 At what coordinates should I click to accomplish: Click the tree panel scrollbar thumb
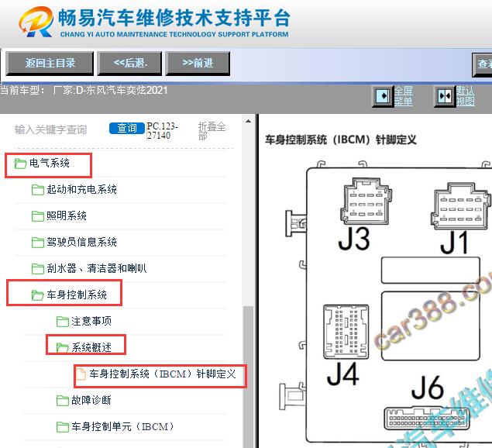point(248,377)
